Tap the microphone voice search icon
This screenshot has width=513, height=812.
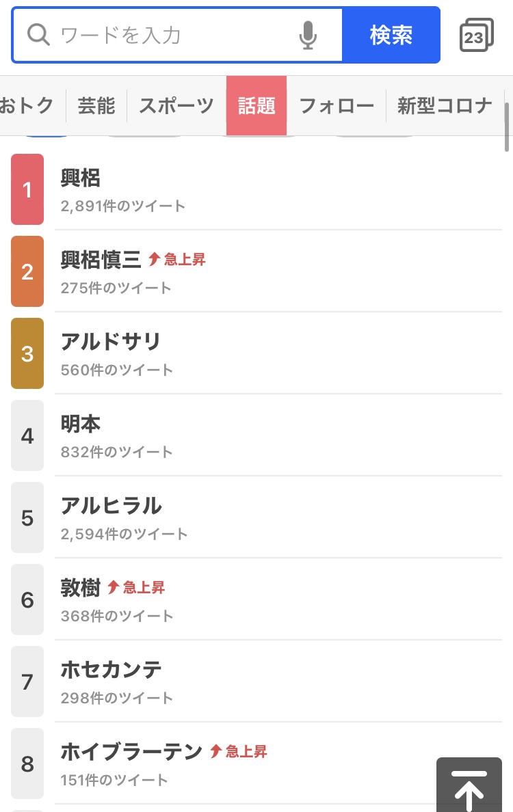[308, 35]
